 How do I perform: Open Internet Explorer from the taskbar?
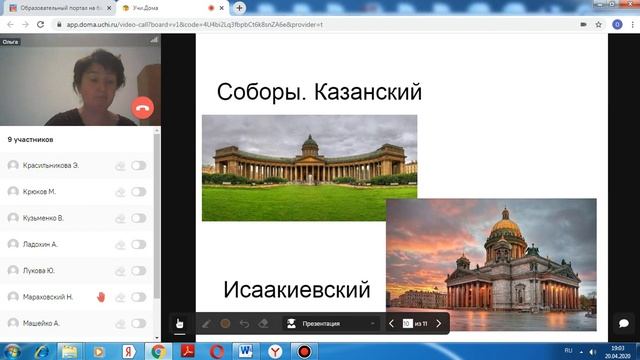point(41,351)
